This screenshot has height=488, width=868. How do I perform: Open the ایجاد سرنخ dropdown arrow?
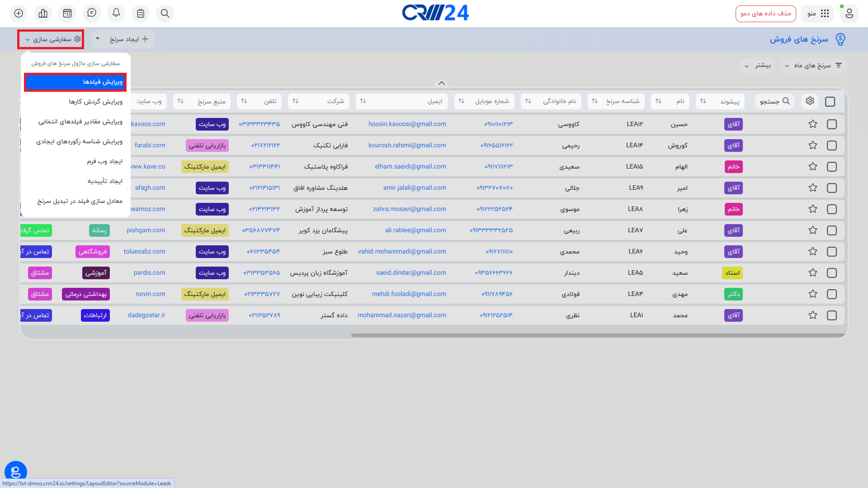point(98,39)
